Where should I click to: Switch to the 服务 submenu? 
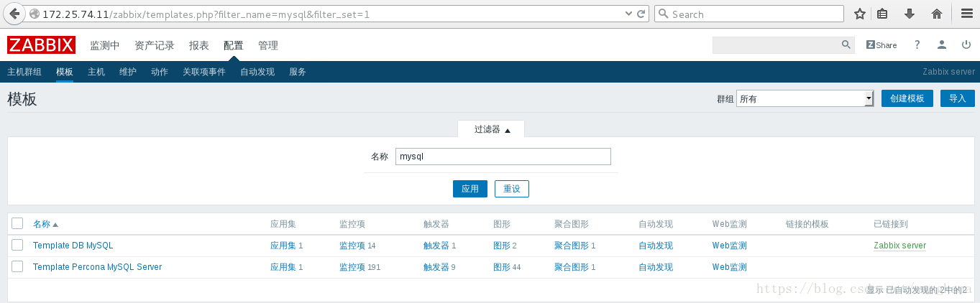pyautogui.click(x=298, y=72)
